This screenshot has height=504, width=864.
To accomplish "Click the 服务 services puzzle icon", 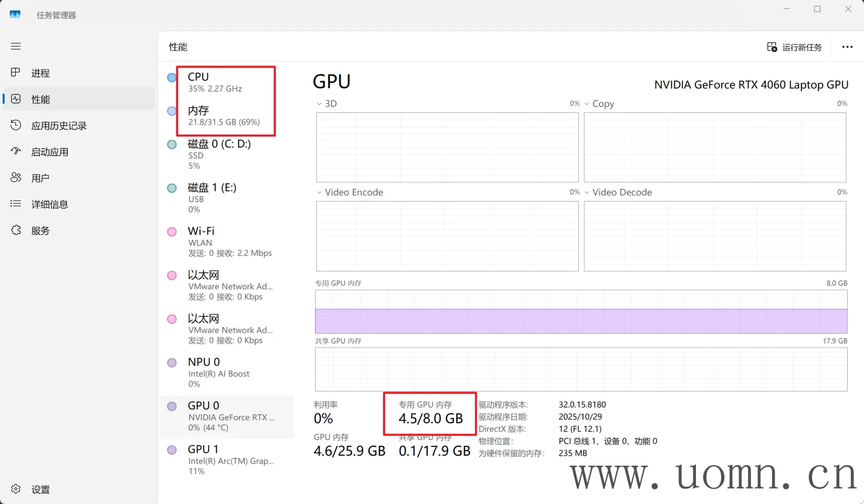I will coord(16,230).
